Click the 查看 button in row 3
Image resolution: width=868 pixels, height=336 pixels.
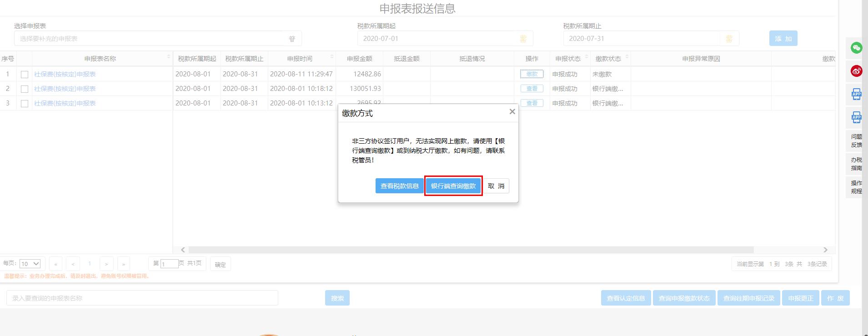(x=532, y=103)
